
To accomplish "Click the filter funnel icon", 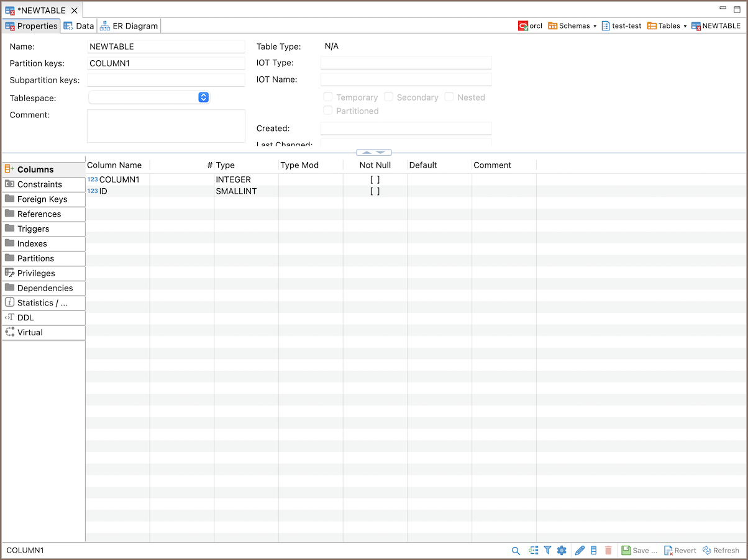I will pos(547,551).
